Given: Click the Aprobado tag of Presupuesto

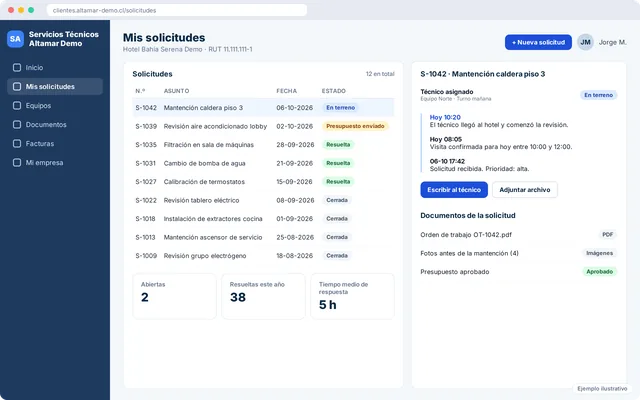Looking at the screenshot, I should tap(599, 271).
